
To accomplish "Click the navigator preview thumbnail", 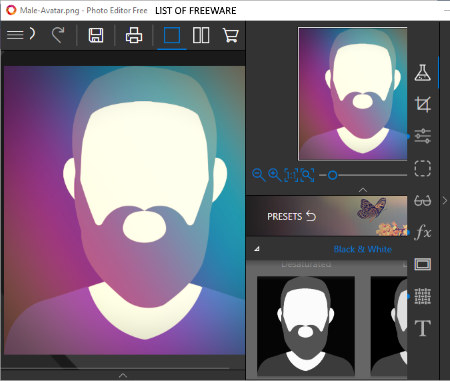I will tap(353, 94).
